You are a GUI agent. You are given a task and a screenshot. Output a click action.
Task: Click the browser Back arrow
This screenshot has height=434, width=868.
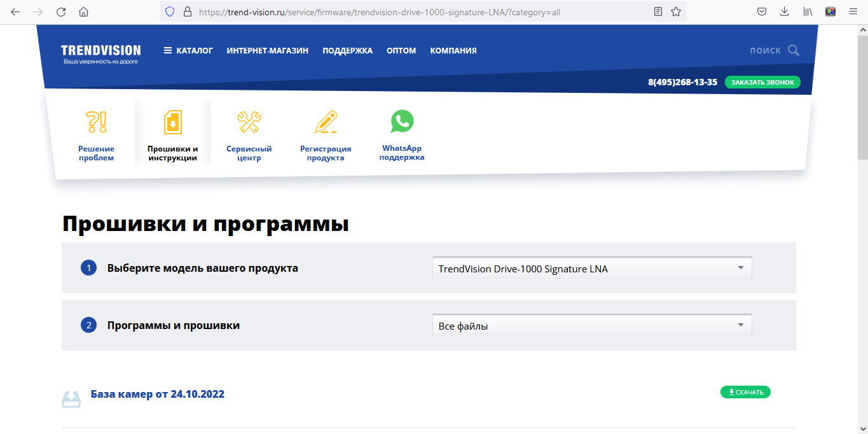15,11
